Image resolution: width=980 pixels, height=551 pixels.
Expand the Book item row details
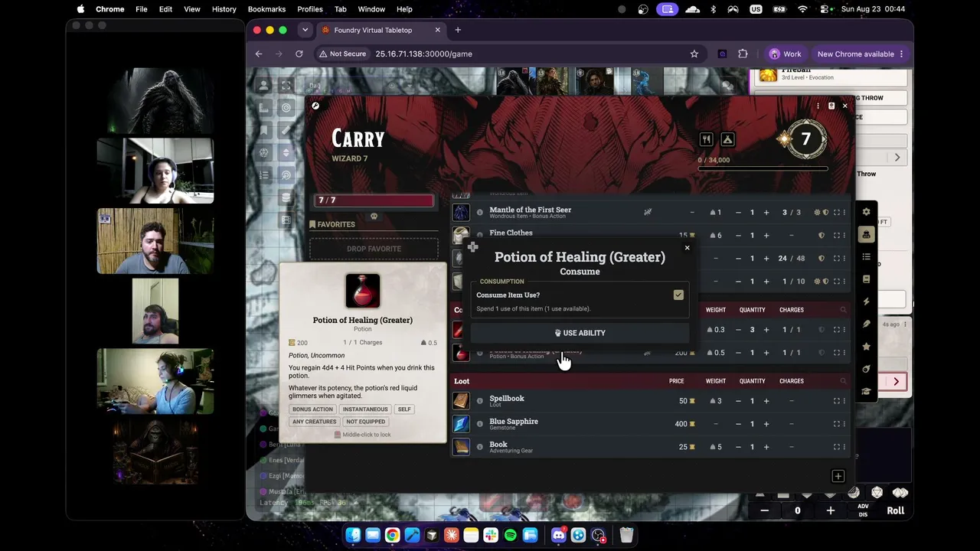click(836, 447)
